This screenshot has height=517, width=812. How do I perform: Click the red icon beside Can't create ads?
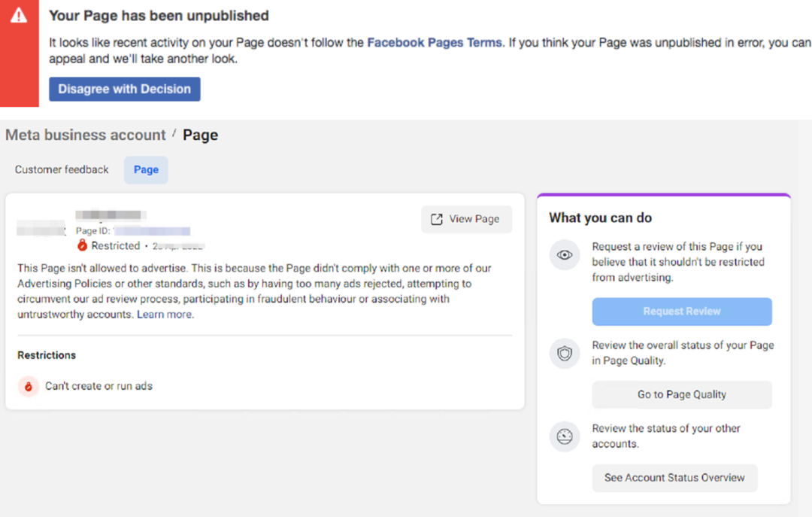[28, 387]
